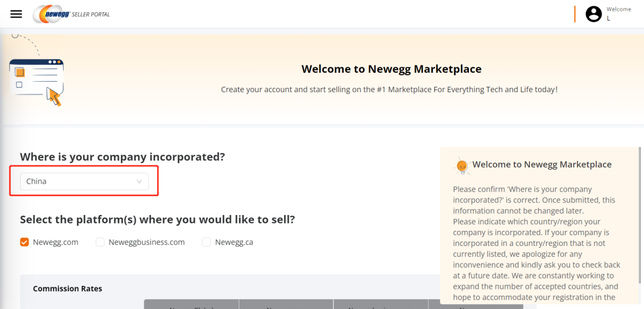This screenshot has width=644, height=309.
Task: Expand the country dropdown chevron arrow
Action: click(139, 181)
